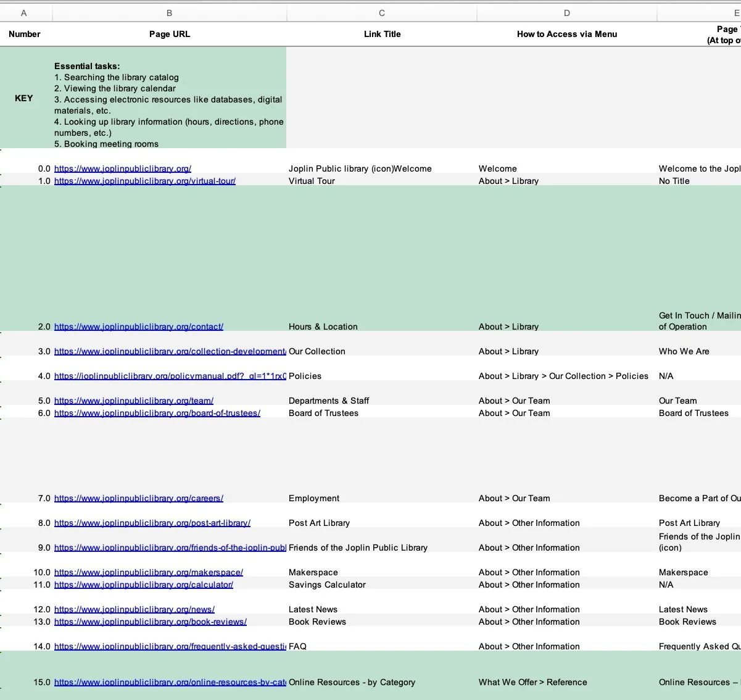Open the online-resources-by-category URL link
The image size is (741, 700).
pyautogui.click(x=170, y=682)
